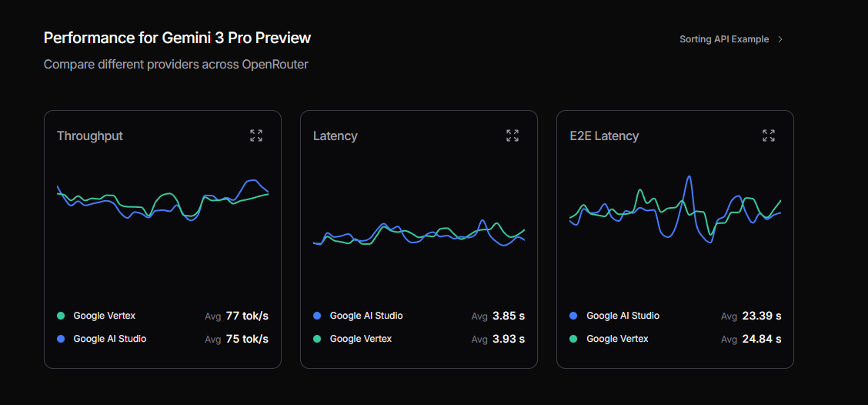Click Google Vertex label in E2E Latency card
The height and width of the screenshot is (405, 868).
coord(617,339)
